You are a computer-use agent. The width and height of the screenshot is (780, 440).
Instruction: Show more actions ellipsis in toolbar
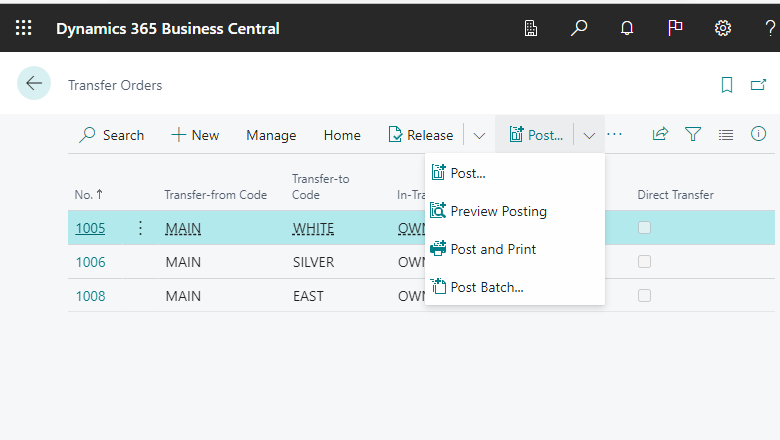[x=615, y=134]
